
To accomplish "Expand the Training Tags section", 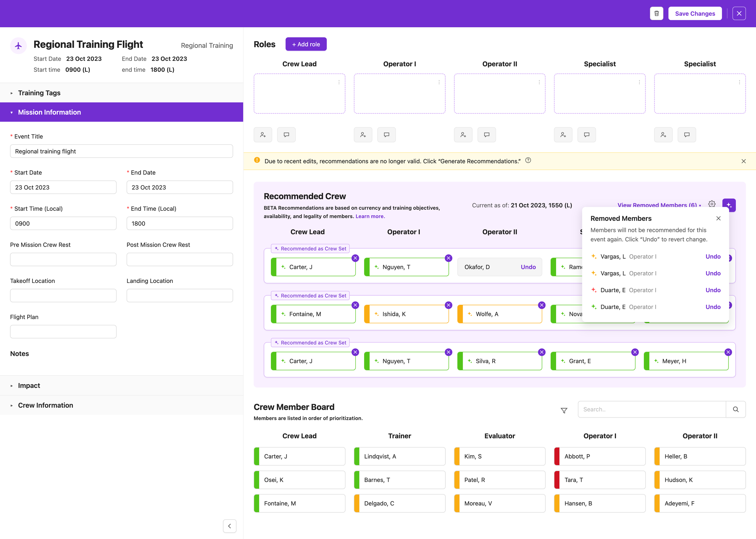I will coord(122,93).
